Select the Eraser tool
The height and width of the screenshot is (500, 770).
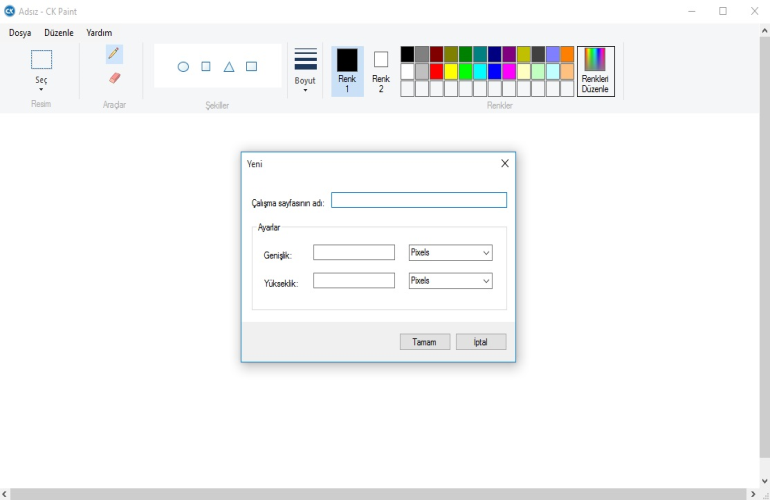[x=114, y=78]
